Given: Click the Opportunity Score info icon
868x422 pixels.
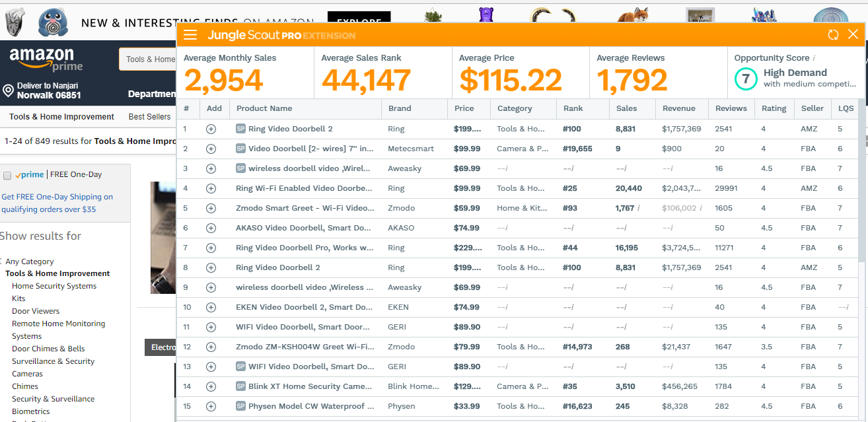Looking at the screenshot, I should (x=814, y=58).
